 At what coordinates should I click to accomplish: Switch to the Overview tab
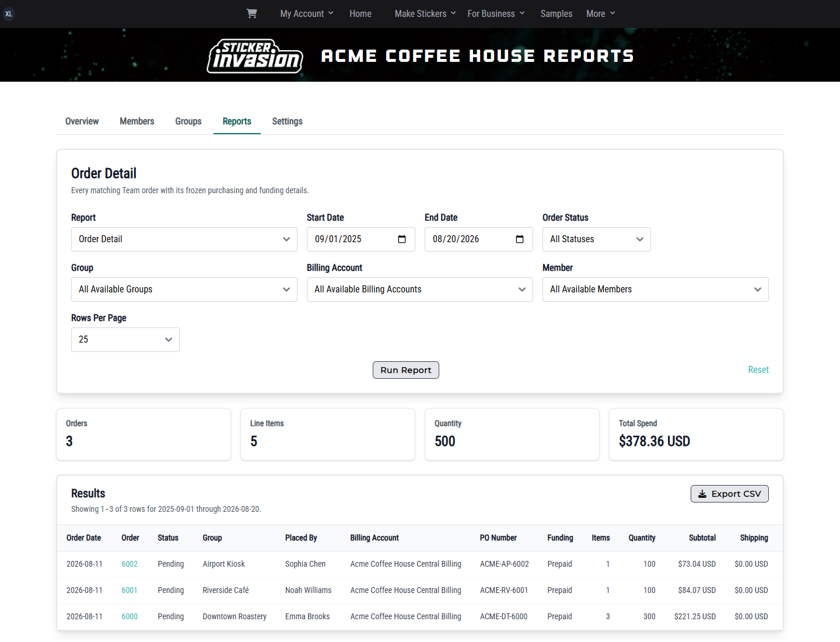[82, 121]
